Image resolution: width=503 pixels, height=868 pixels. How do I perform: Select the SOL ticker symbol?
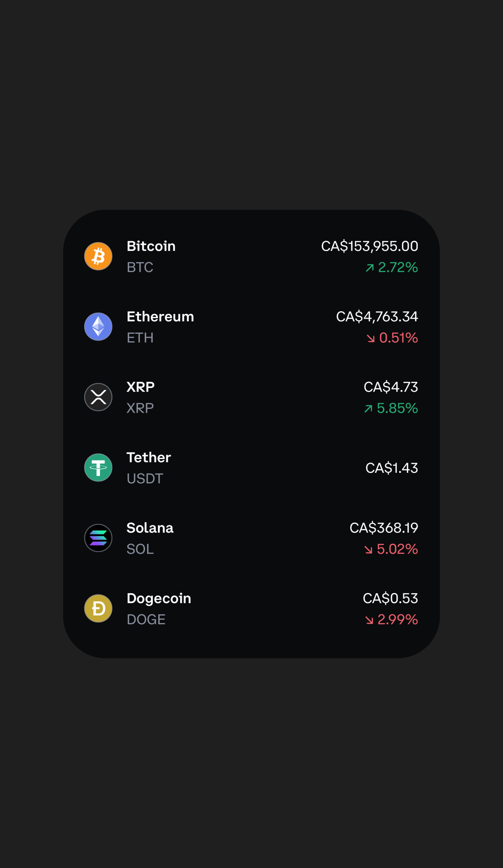click(x=140, y=549)
